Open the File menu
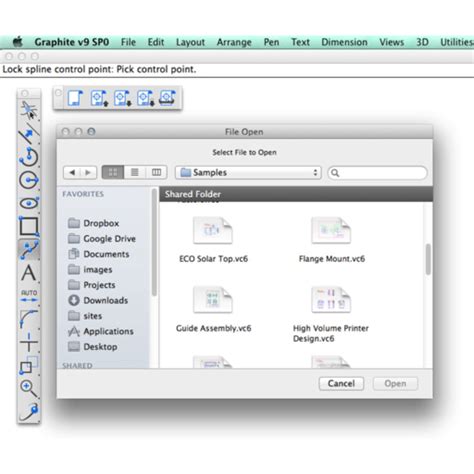The image size is (474, 474). coord(128,42)
